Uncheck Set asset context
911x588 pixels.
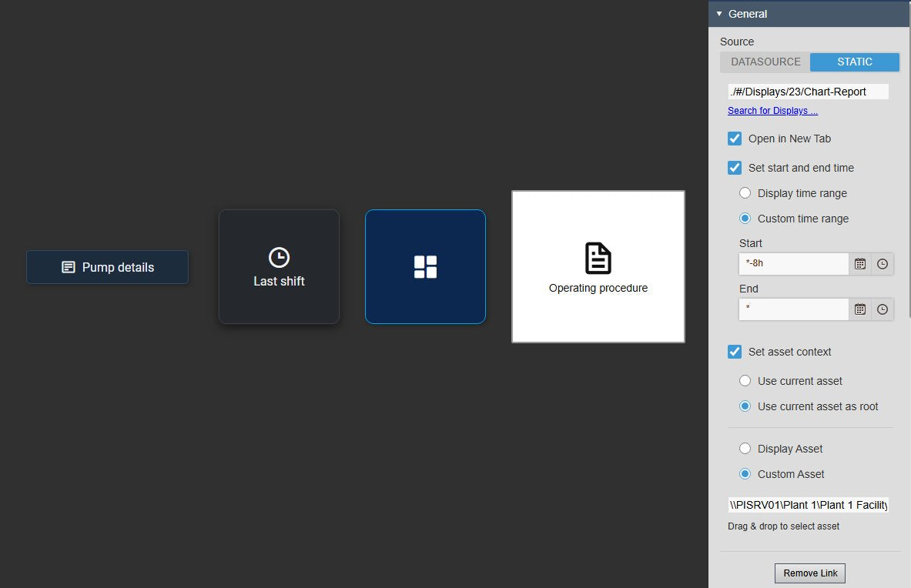click(x=735, y=352)
